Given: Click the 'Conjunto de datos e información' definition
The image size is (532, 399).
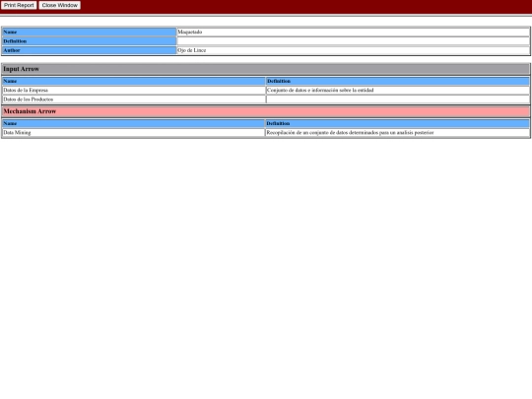Looking at the screenshot, I should (x=320, y=91).
